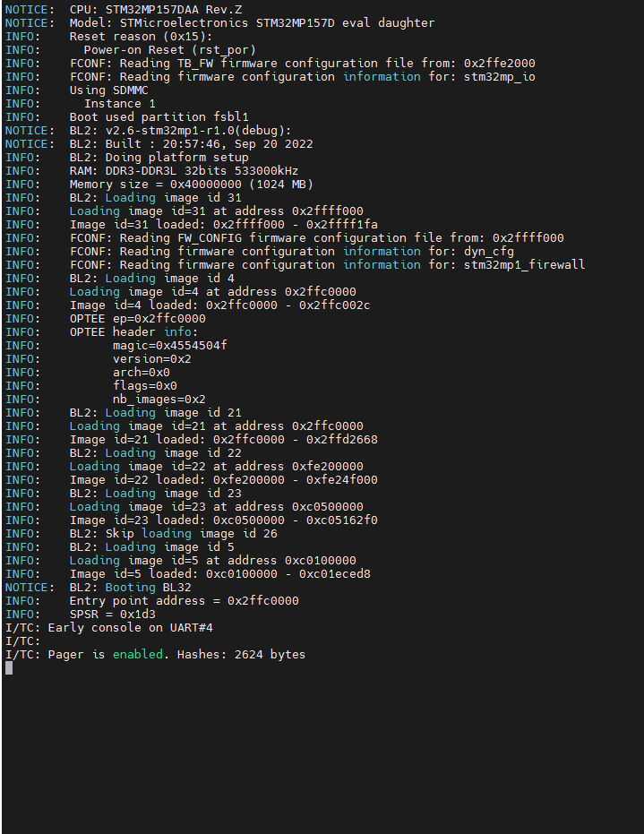Click the 'OPTEE ep=0x2ffc0000' line
644x834 pixels.
tap(138, 319)
